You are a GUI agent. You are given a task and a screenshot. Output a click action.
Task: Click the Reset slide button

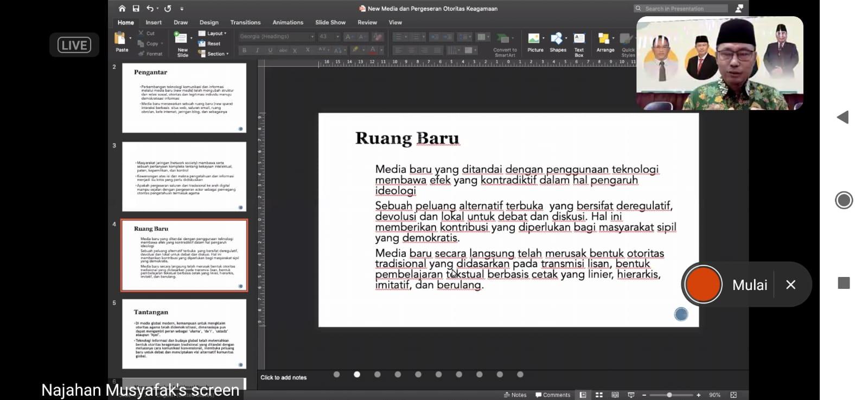click(x=210, y=44)
